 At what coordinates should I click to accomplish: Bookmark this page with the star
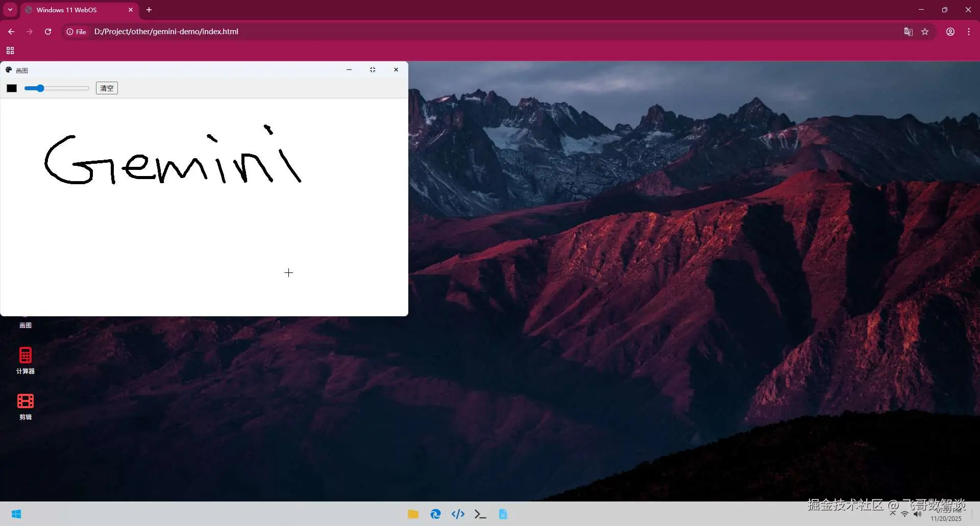point(925,32)
